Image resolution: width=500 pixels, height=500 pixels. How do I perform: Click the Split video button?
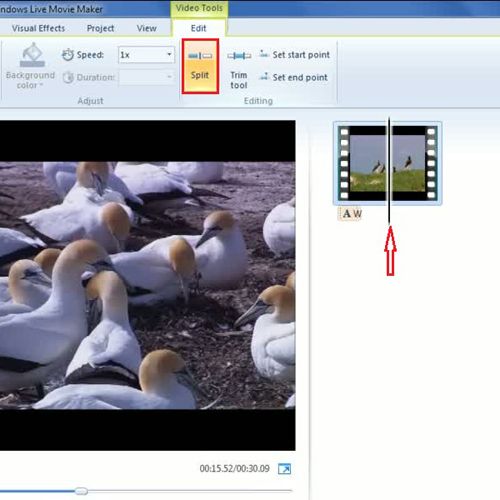click(200, 66)
